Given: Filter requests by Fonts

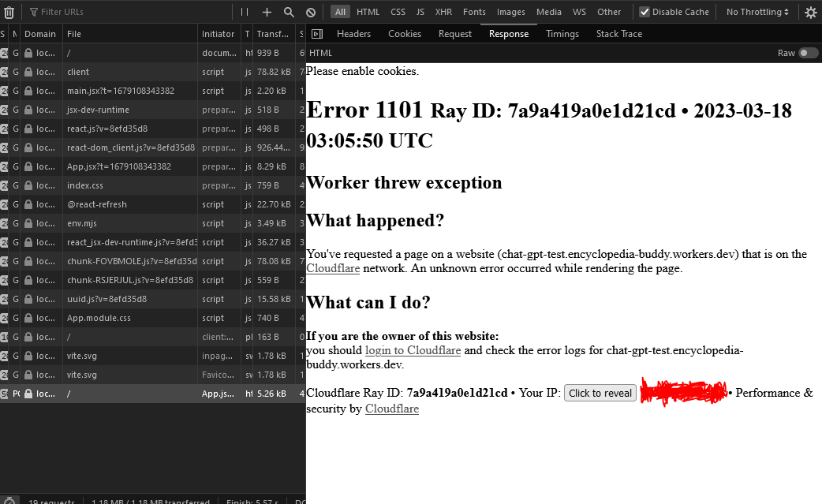Looking at the screenshot, I should pyautogui.click(x=474, y=12).
